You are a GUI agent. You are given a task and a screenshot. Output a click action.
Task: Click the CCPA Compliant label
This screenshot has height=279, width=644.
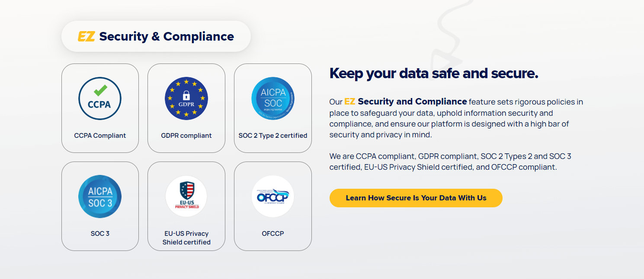coord(100,136)
